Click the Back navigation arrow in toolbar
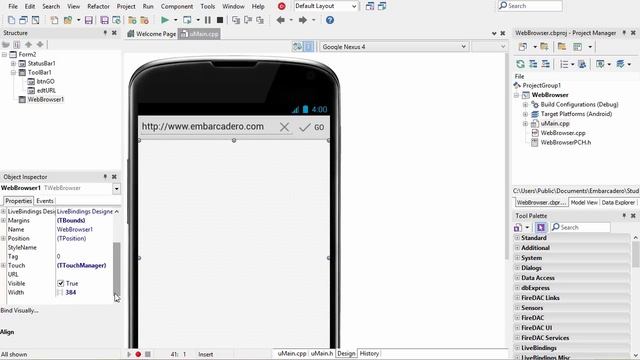 280,20
